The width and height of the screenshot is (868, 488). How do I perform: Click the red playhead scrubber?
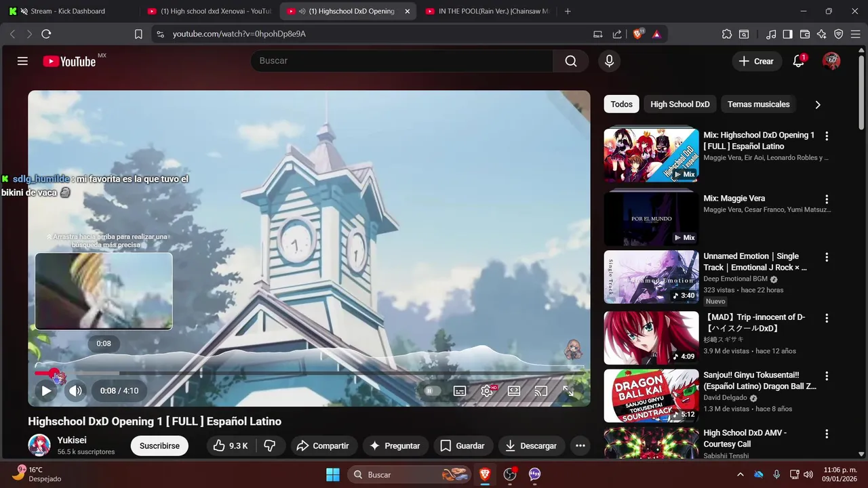point(54,373)
